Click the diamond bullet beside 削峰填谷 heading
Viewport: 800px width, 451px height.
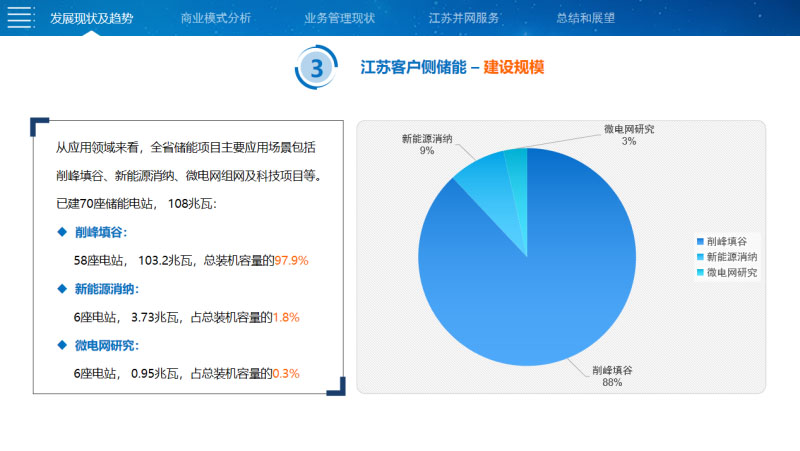click(61, 232)
